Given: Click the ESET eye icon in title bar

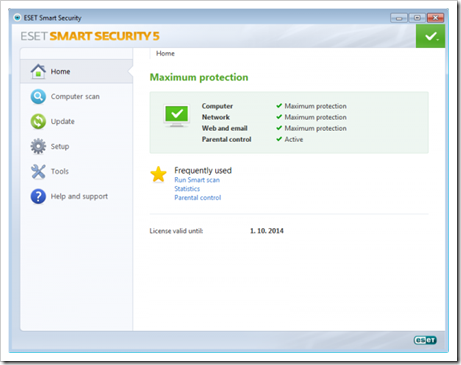Looking at the screenshot, I should (17, 17).
